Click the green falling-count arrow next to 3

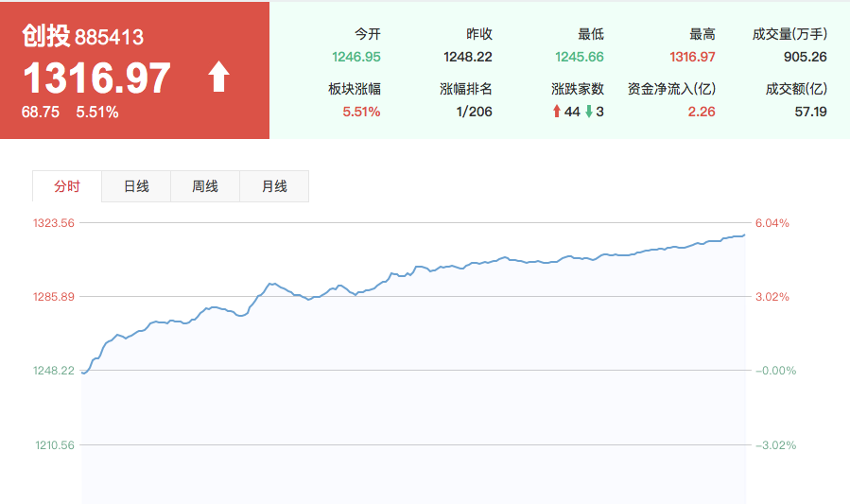pos(589,112)
